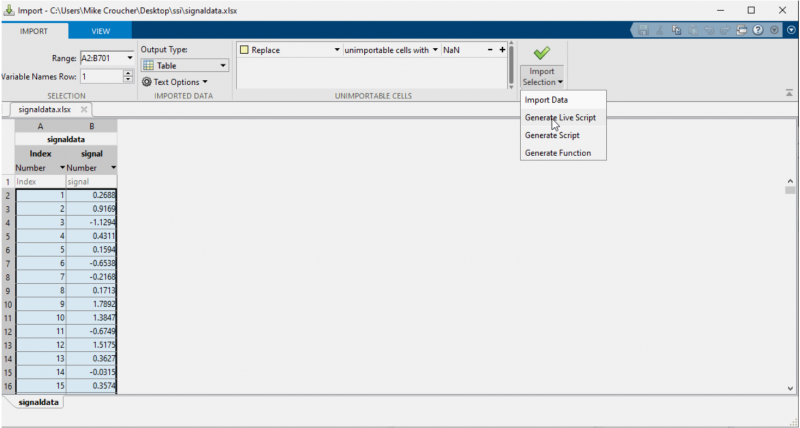Click the signal variable name cell
800x428 pixels.
92,154
